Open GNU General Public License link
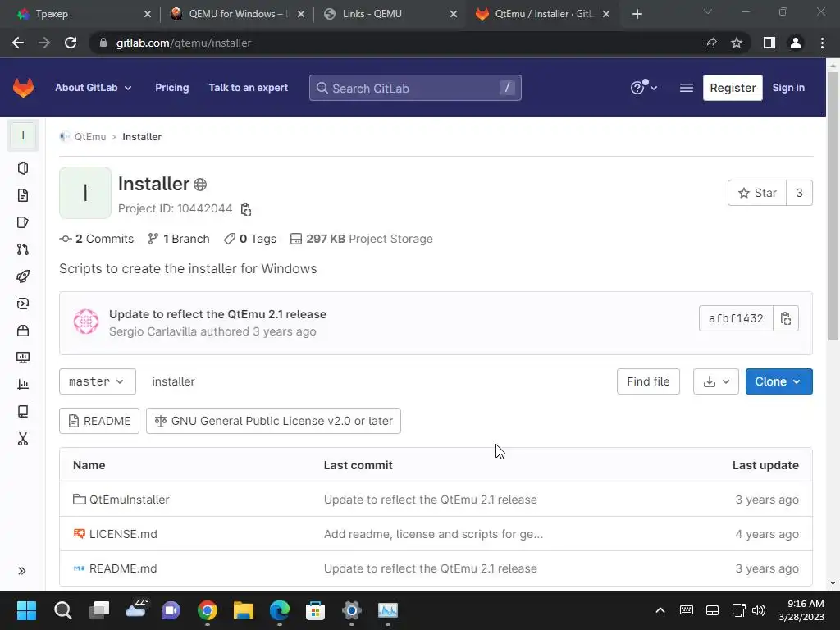Image resolution: width=840 pixels, height=630 pixels. pos(273,421)
